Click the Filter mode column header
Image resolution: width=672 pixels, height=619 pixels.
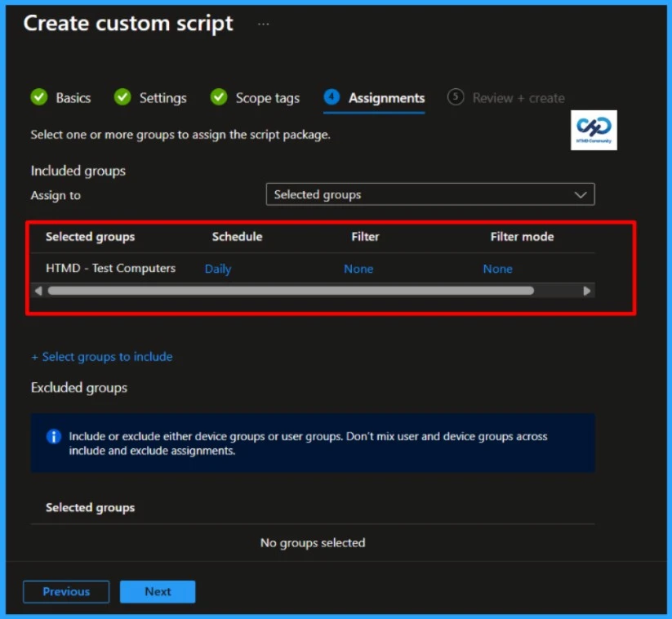tap(522, 237)
